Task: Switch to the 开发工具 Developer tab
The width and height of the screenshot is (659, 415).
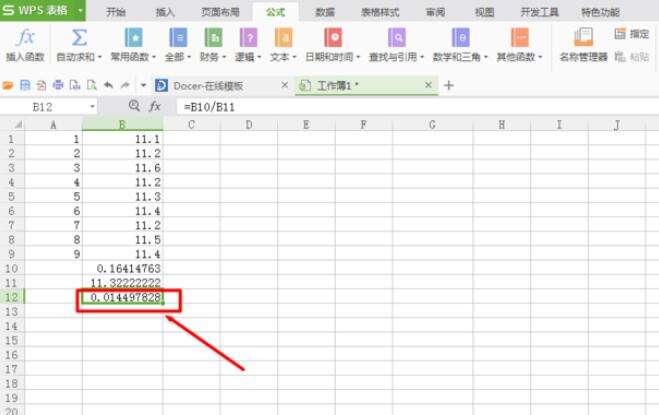Action: pyautogui.click(x=540, y=12)
